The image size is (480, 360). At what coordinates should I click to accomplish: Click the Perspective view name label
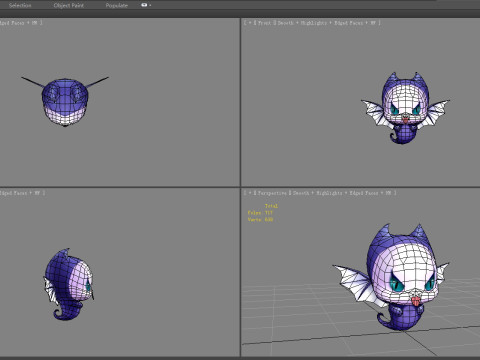pos(272,193)
